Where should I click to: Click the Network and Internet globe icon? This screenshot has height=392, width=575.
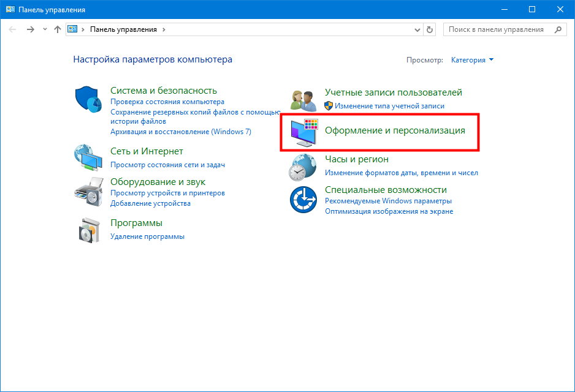click(x=88, y=157)
